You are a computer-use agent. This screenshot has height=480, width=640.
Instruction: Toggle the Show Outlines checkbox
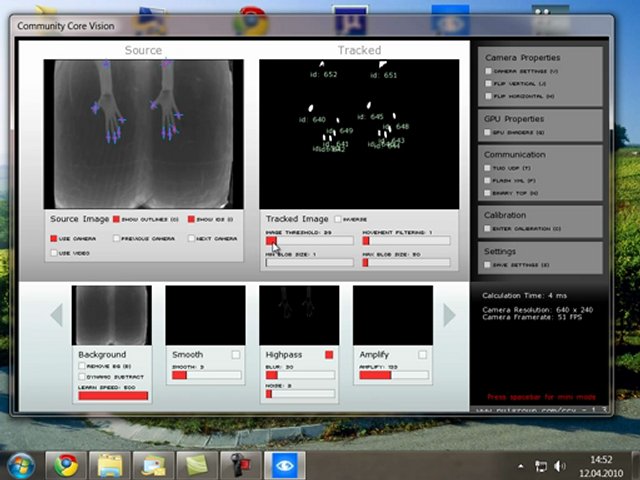tap(116, 219)
